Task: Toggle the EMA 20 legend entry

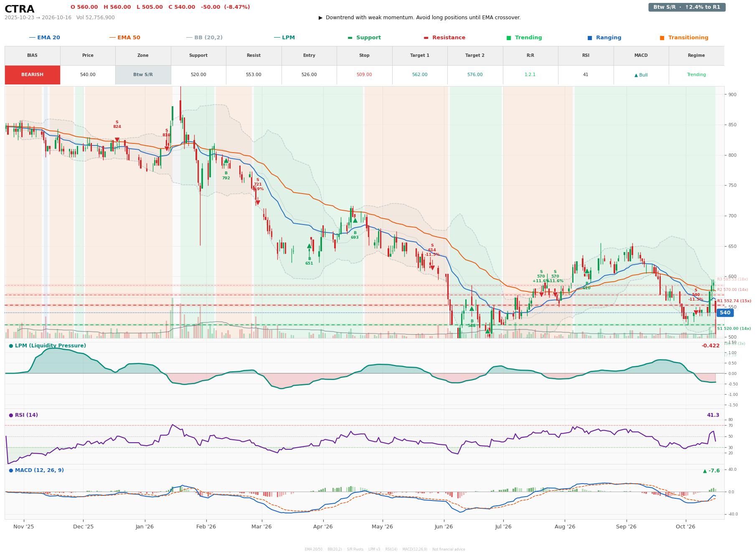Action: [44, 38]
